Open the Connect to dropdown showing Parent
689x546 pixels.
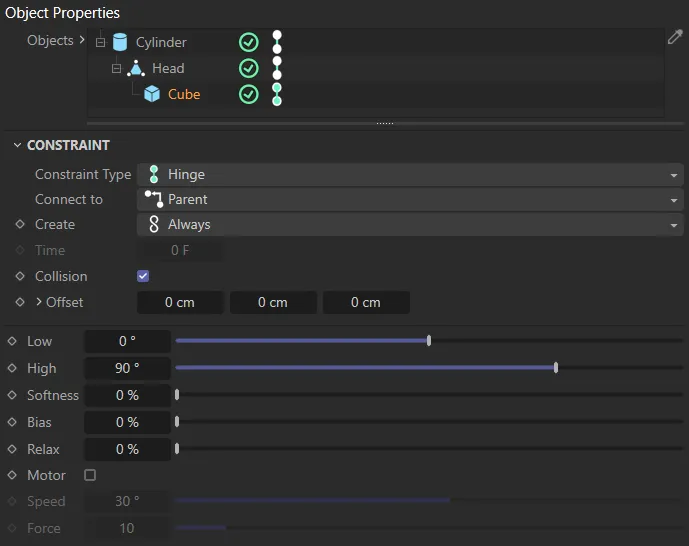coord(410,199)
